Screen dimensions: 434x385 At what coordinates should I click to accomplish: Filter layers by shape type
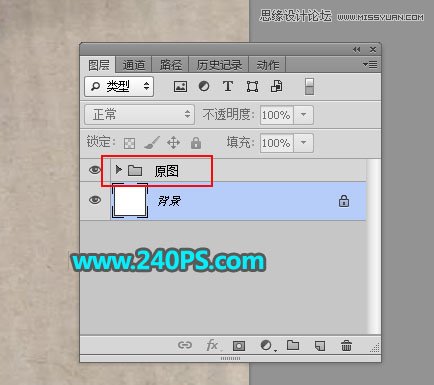point(252,87)
